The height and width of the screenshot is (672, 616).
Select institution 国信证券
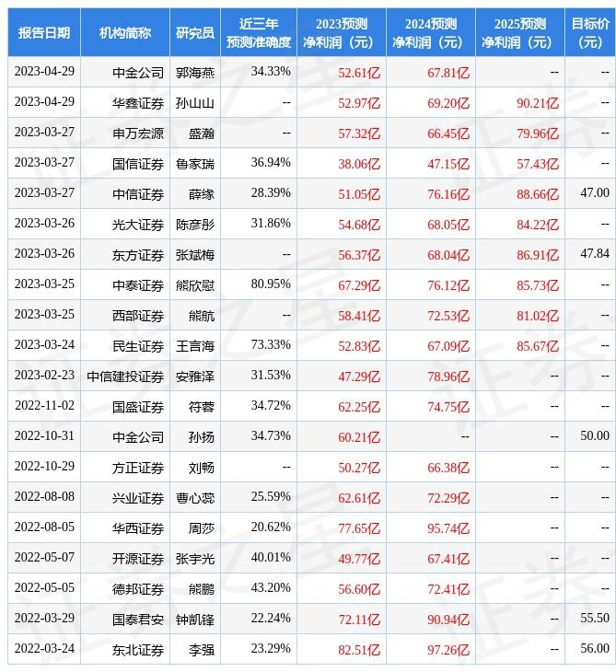pos(138,164)
